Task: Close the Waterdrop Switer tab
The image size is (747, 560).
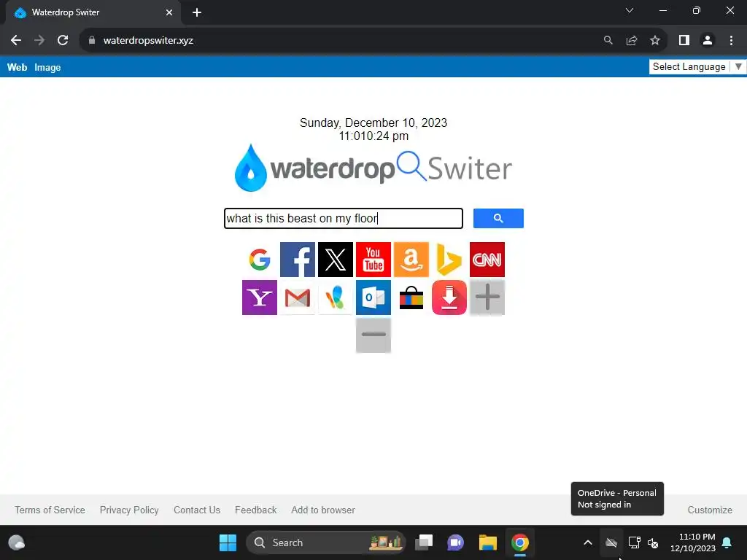Action: pyautogui.click(x=169, y=12)
